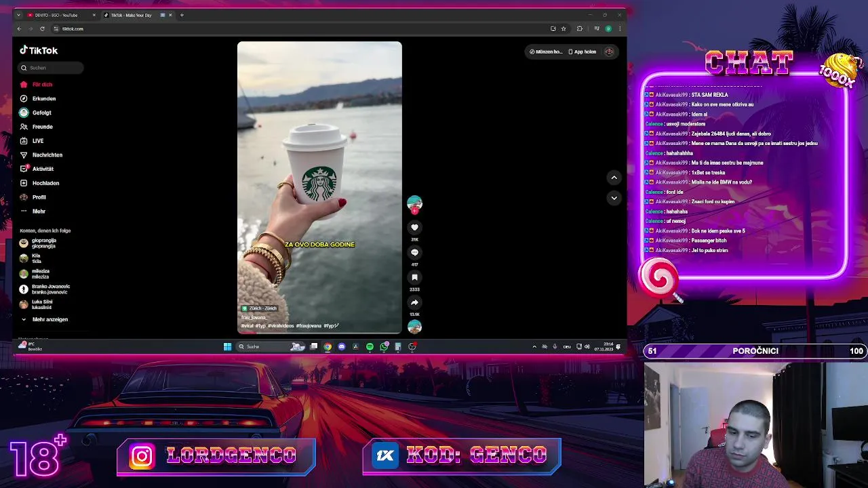The height and width of the screenshot is (488, 868).
Task: Open LIVE in sidebar
Action: (32, 141)
